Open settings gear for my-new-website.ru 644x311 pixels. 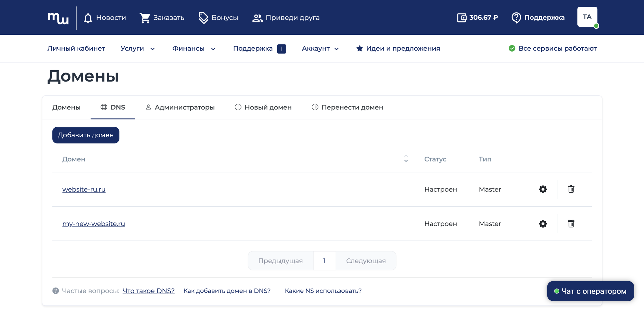point(543,224)
